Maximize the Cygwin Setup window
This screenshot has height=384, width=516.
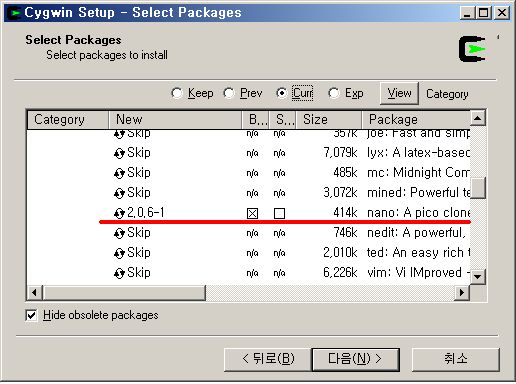coord(483,13)
